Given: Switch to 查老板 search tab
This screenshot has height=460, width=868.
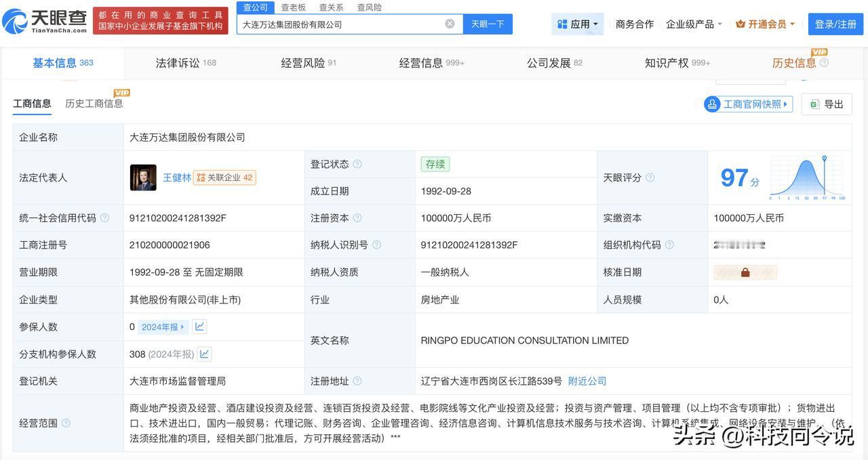Looking at the screenshot, I should [294, 7].
